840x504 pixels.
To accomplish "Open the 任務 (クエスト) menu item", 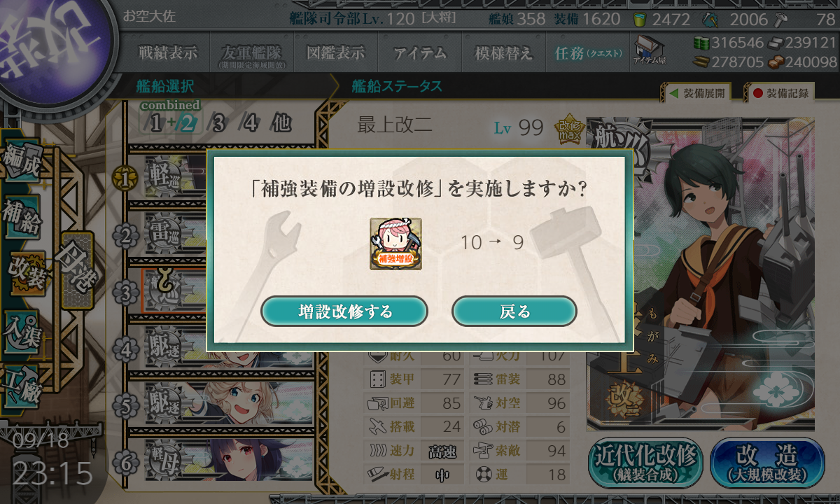I will click(x=588, y=52).
